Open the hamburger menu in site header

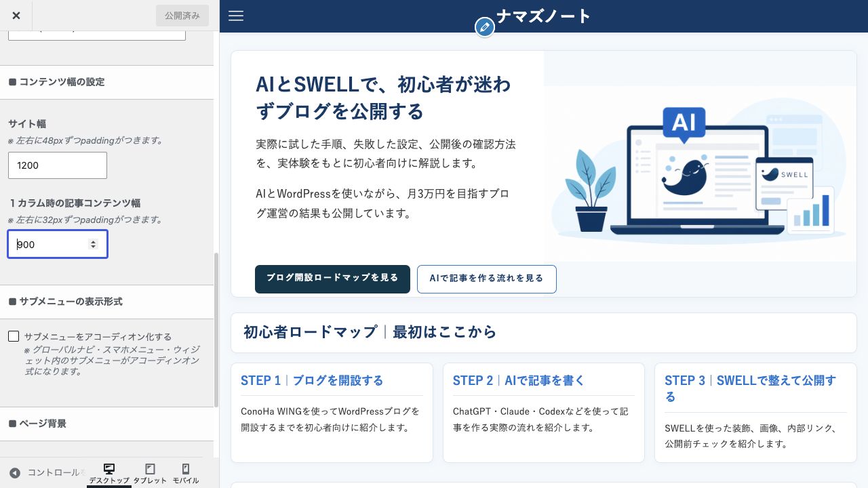[x=236, y=16]
